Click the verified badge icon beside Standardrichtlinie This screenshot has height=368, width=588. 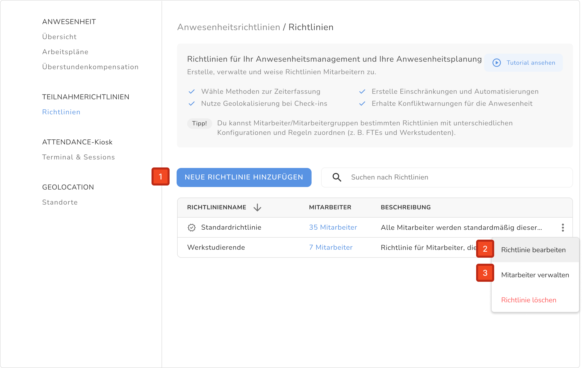[192, 227]
